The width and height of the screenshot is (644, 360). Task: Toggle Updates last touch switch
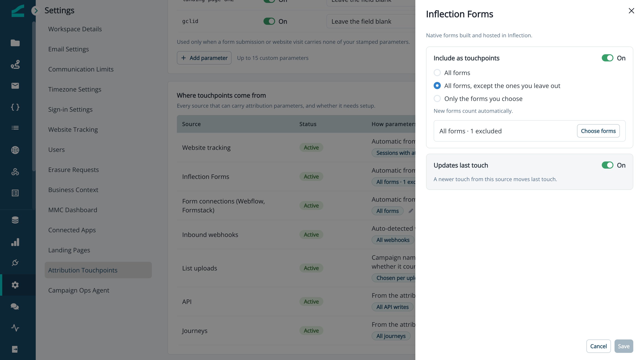click(607, 165)
